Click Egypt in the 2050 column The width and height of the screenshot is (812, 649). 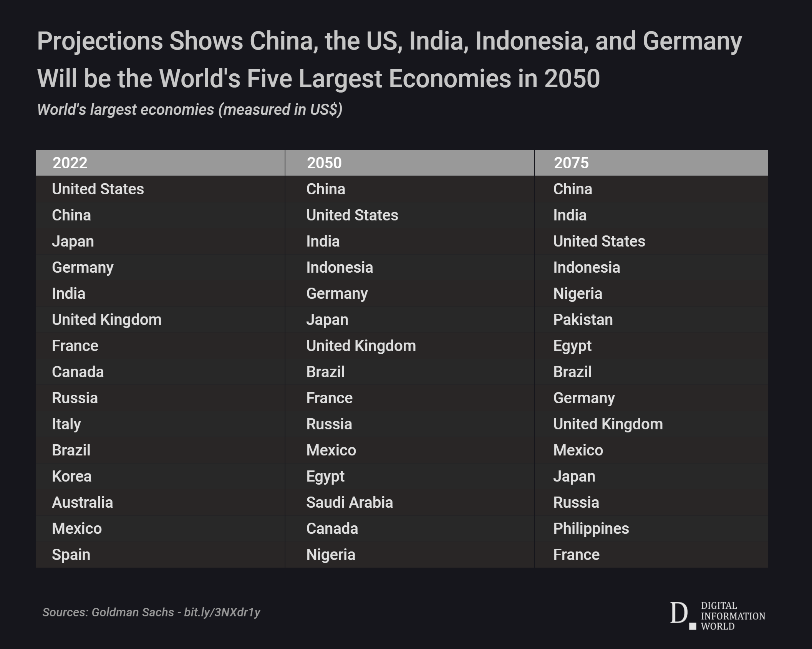point(325,476)
